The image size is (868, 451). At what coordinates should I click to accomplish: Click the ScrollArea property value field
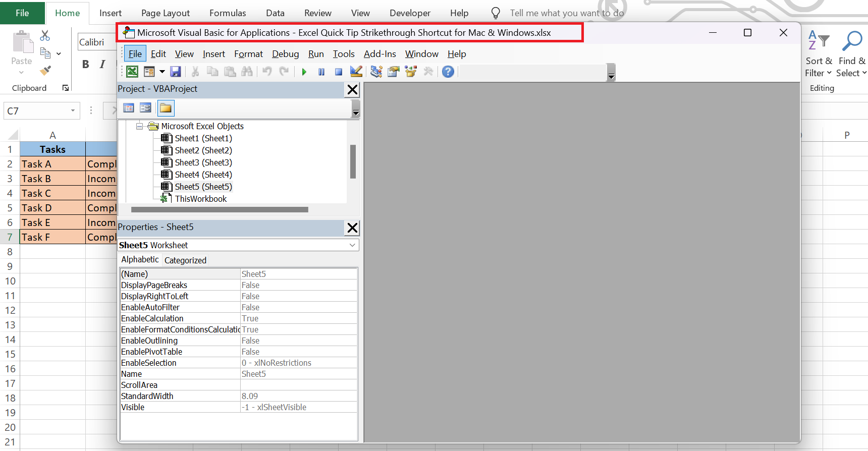point(299,385)
